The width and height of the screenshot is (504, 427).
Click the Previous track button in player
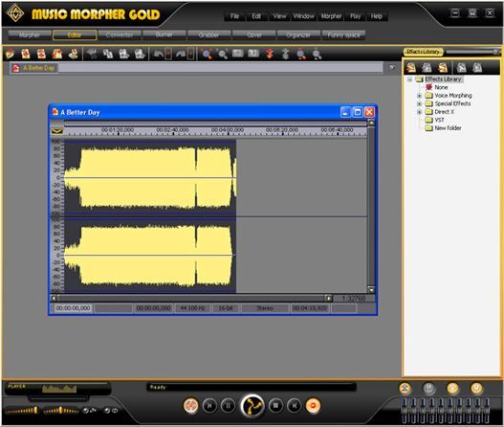pyautogui.click(x=209, y=406)
